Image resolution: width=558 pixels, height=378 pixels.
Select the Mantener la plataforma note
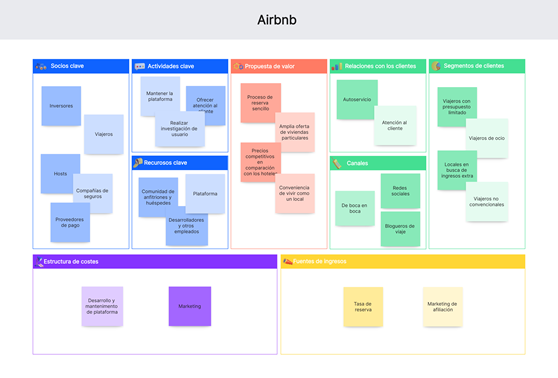click(160, 96)
